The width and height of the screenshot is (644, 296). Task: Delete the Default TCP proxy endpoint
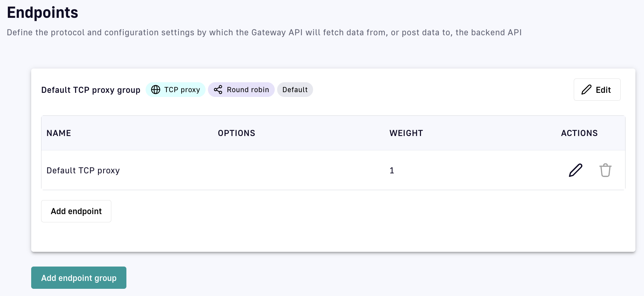[605, 170]
